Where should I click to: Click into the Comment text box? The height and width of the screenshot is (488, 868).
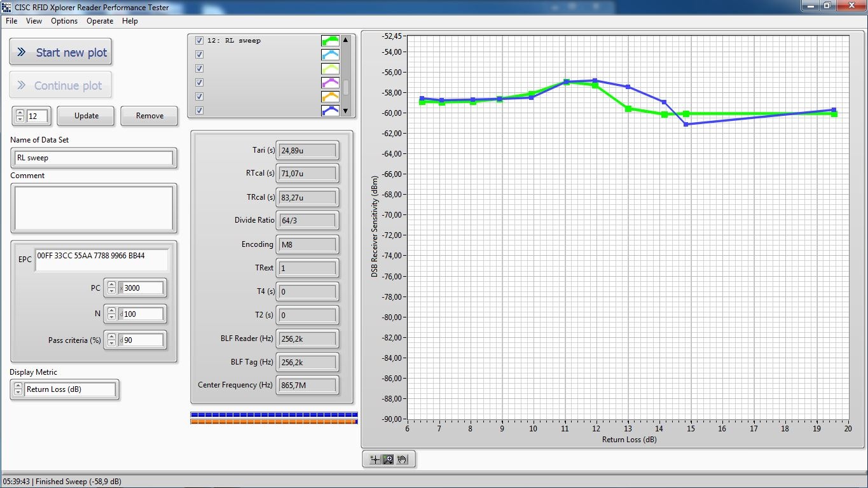[x=93, y=208]
